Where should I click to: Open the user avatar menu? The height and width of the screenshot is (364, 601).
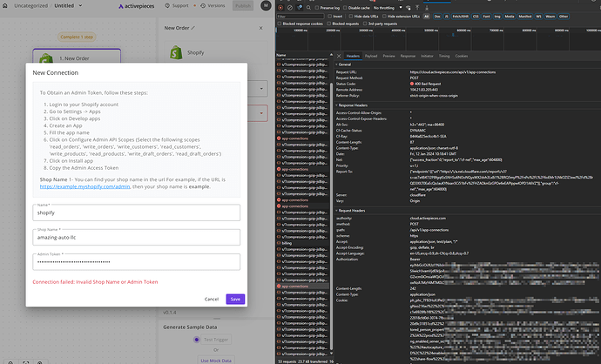click(266, 5)
